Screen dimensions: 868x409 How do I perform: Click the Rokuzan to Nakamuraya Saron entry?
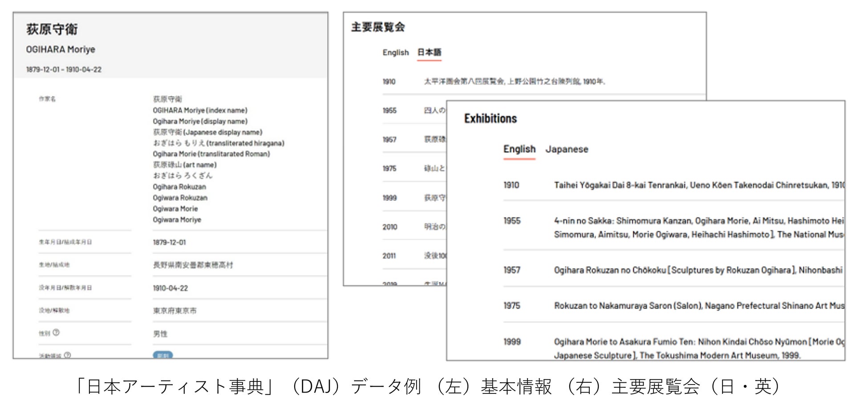pos(699,306)
